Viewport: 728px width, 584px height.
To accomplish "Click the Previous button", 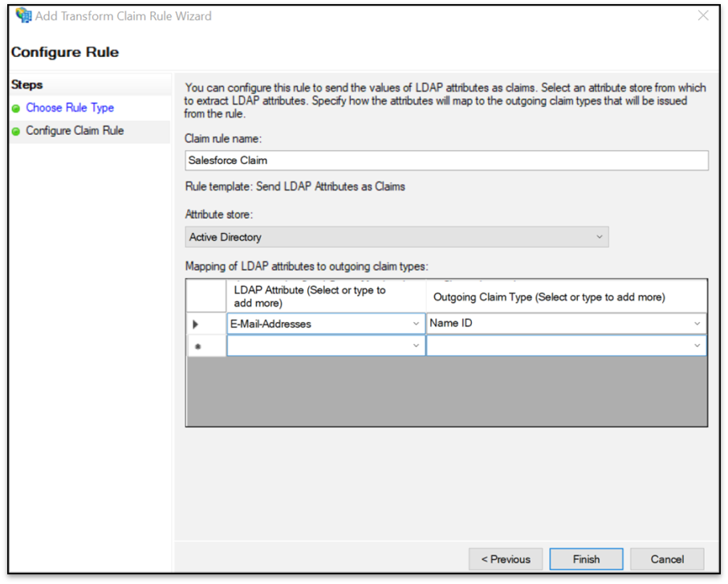I will click(x=506, y=559).
